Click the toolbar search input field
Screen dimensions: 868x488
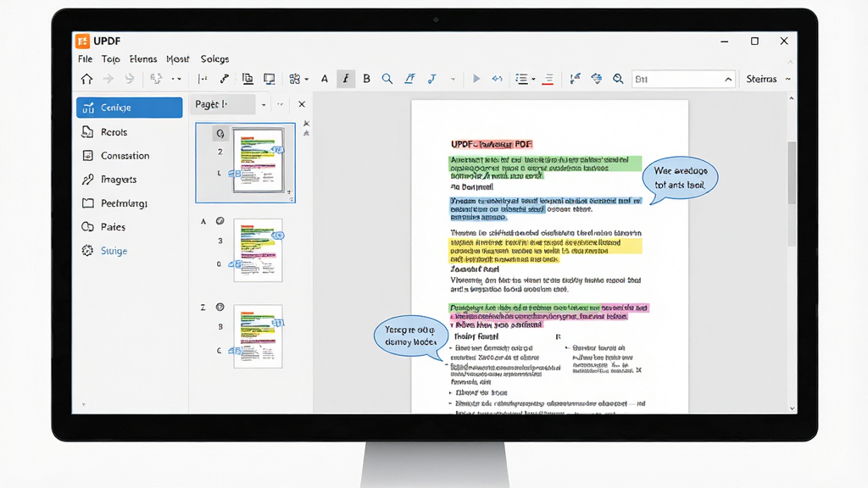[x=683, y=79]
